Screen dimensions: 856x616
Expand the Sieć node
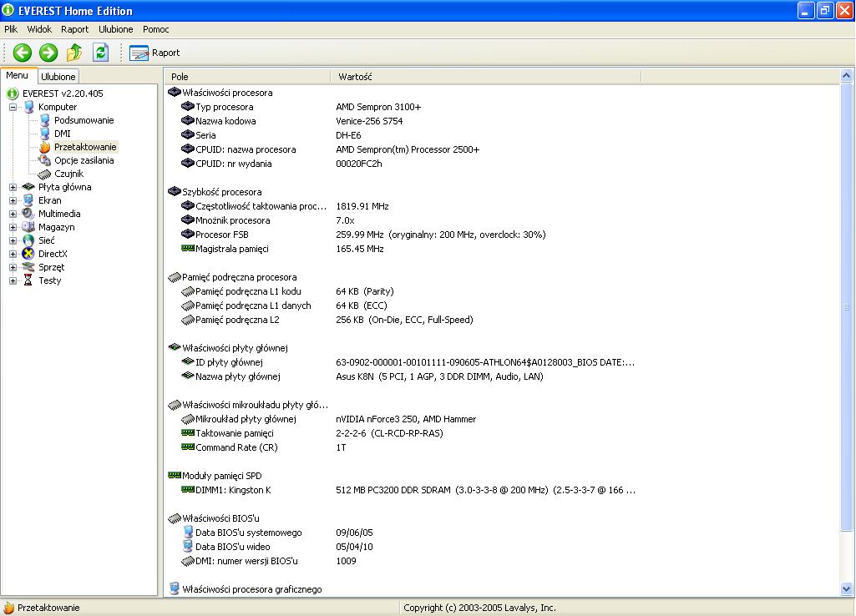tap(13, 240)
